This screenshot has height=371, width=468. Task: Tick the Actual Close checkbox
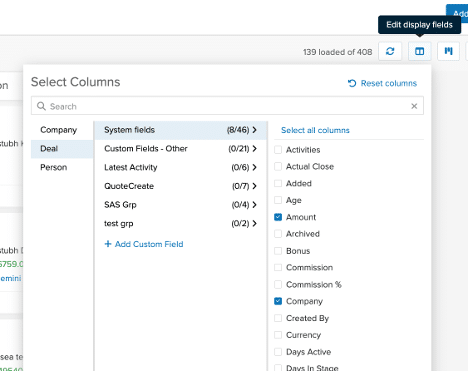278,166
